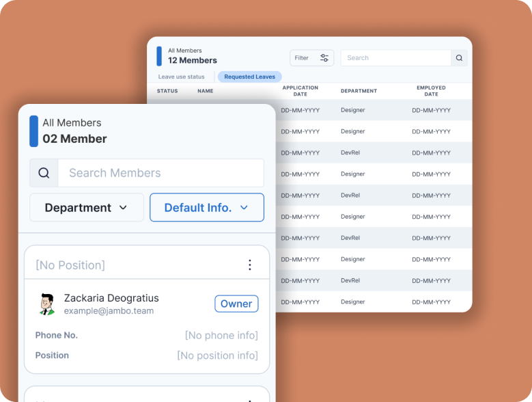Click the [No position info] value

point(217,356)
